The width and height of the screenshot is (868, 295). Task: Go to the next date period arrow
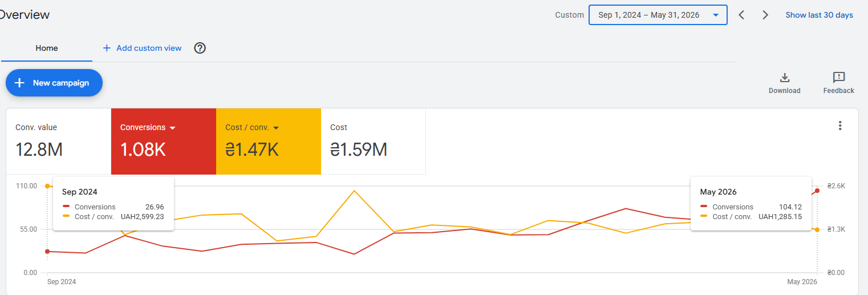click(x=765, y=15)
